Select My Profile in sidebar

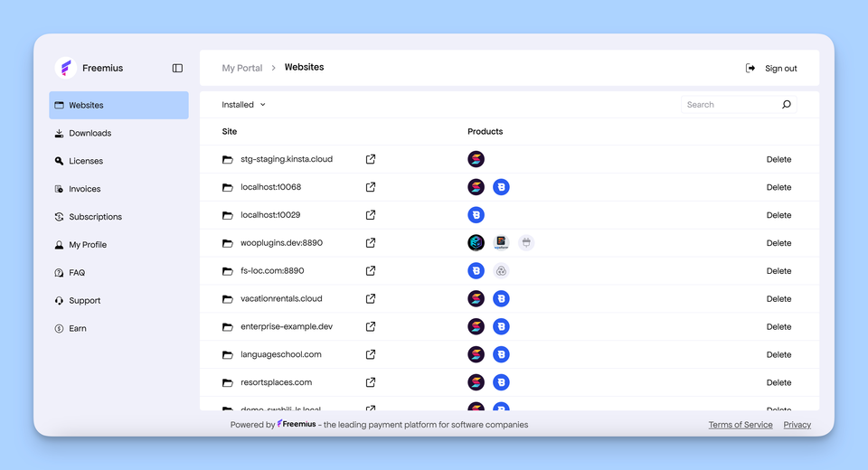(88, 245)
